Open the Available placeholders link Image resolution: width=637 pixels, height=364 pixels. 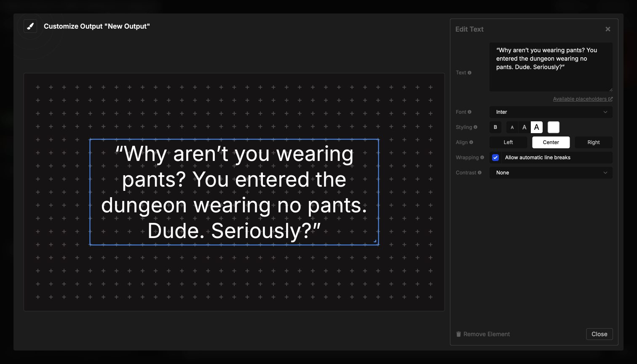[580, 99]
